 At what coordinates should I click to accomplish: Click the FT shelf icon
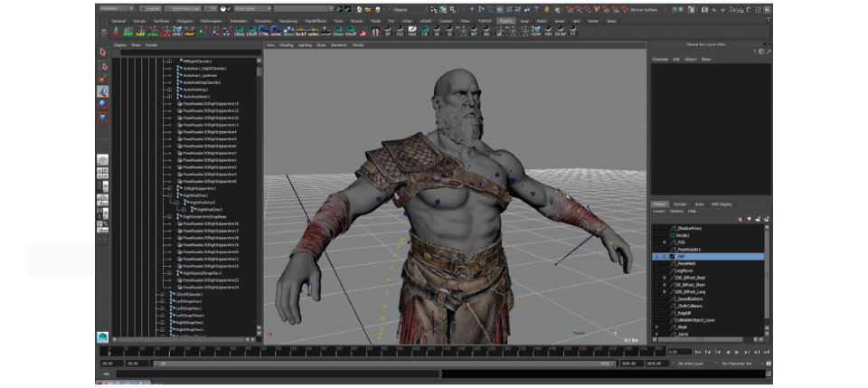pos(573,32)
